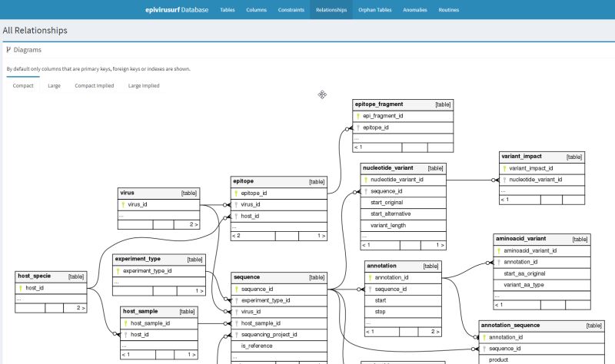Click key icon beside sequence_id in sequence table
The image size is (615, 364).
tap(237, 290)
